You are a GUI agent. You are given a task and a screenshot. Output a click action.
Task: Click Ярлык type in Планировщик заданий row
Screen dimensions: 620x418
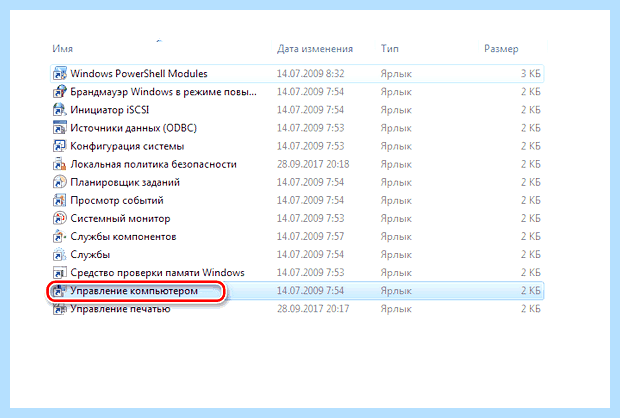[x=396, y=182]
